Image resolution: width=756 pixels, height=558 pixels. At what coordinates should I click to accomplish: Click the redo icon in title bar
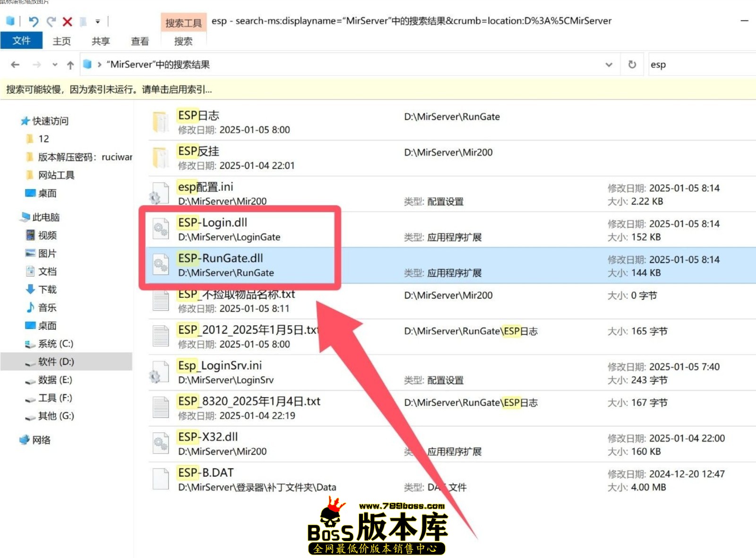click(x=51, y=21)
